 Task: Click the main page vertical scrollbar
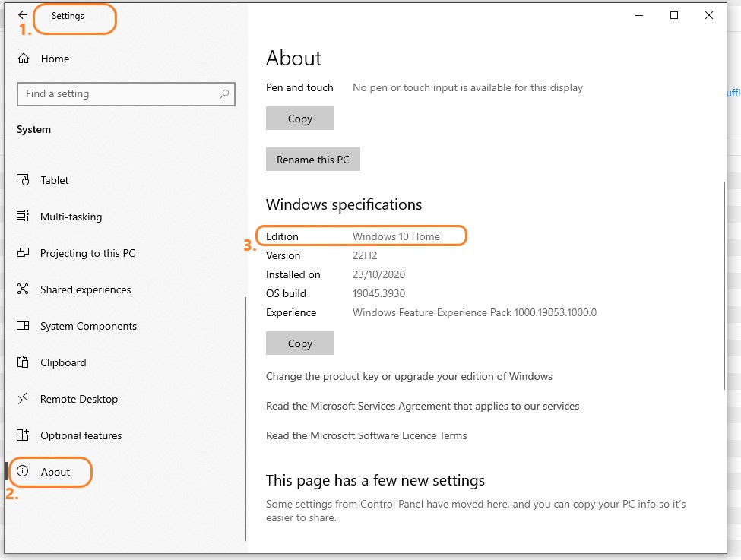click(x=724, y=286)
